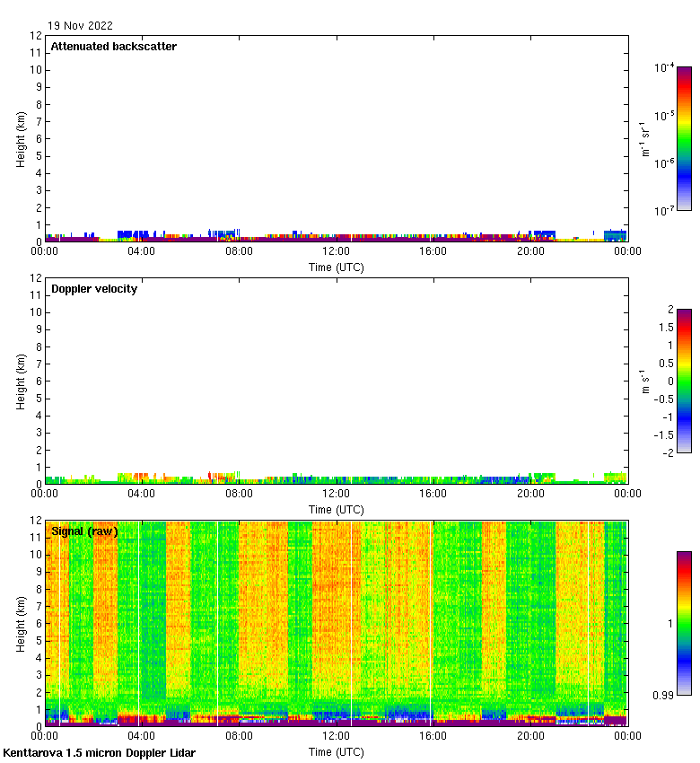
Task: Click Height (km) label of Signal (raw) plot
Action: tap(21, 623)
